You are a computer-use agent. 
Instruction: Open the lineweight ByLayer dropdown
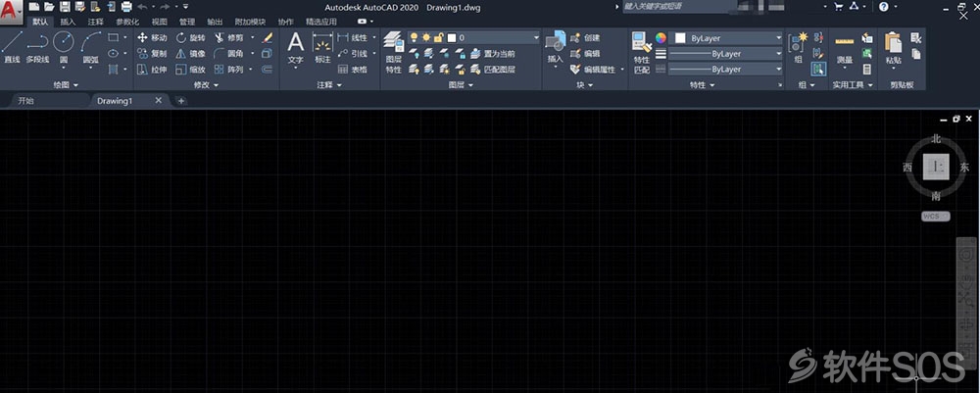725,54
